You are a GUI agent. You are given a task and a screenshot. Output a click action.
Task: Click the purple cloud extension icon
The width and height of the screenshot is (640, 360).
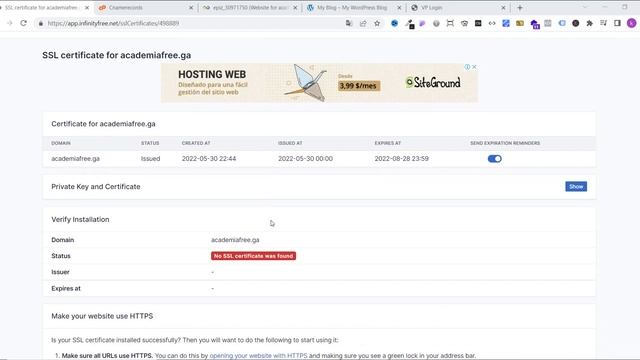coord(535,24)
